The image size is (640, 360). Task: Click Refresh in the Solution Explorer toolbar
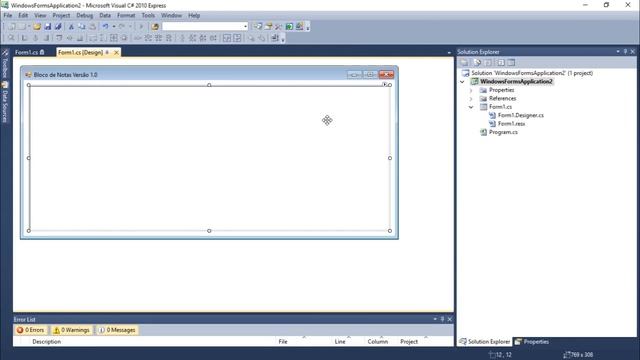pos(488,62)
